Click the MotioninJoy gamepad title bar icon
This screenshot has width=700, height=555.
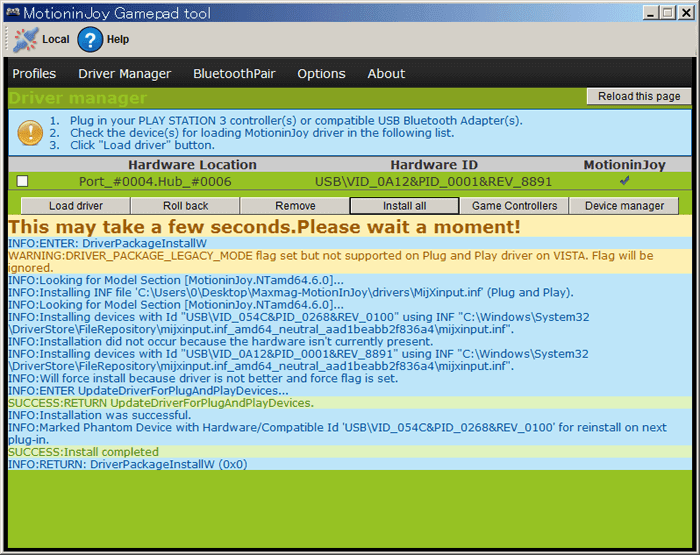point(12,12)
